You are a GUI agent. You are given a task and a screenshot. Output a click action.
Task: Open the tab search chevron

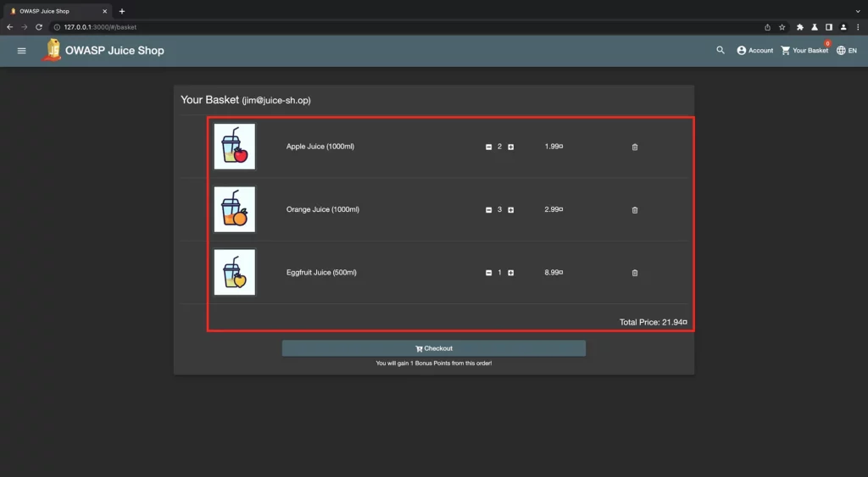[x=858, y=11]
